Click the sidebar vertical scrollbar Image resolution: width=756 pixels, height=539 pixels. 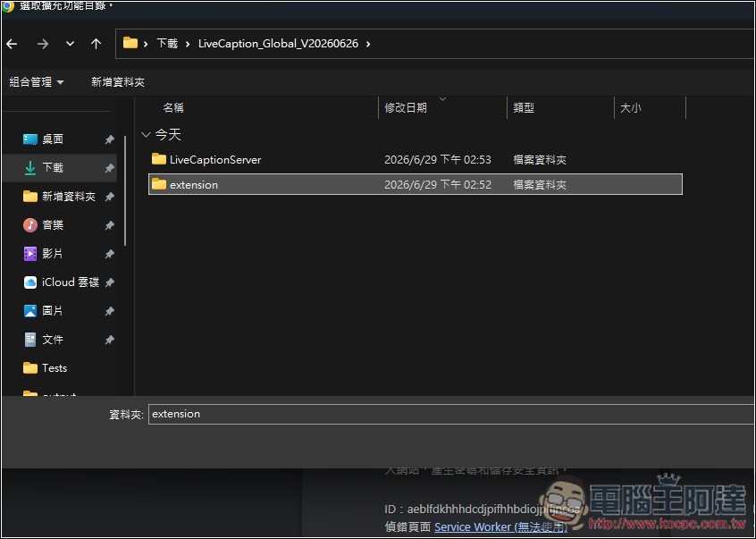click(x=125, y=190)
